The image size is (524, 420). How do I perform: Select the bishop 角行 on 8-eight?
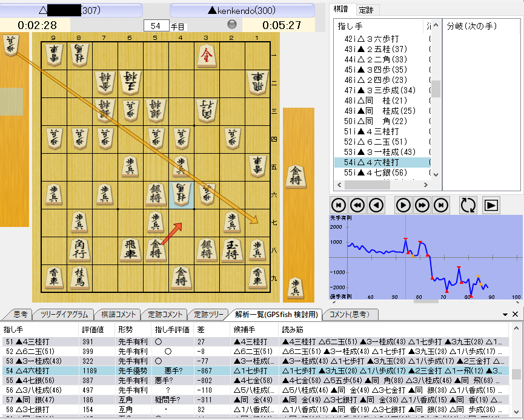pos(79,251)
